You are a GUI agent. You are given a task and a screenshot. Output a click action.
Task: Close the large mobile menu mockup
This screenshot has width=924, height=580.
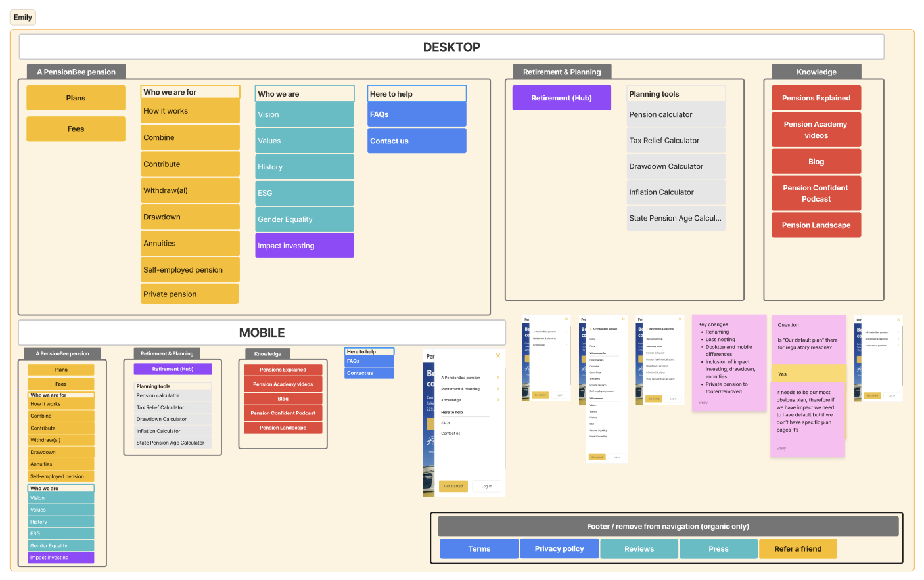[498, 356]
